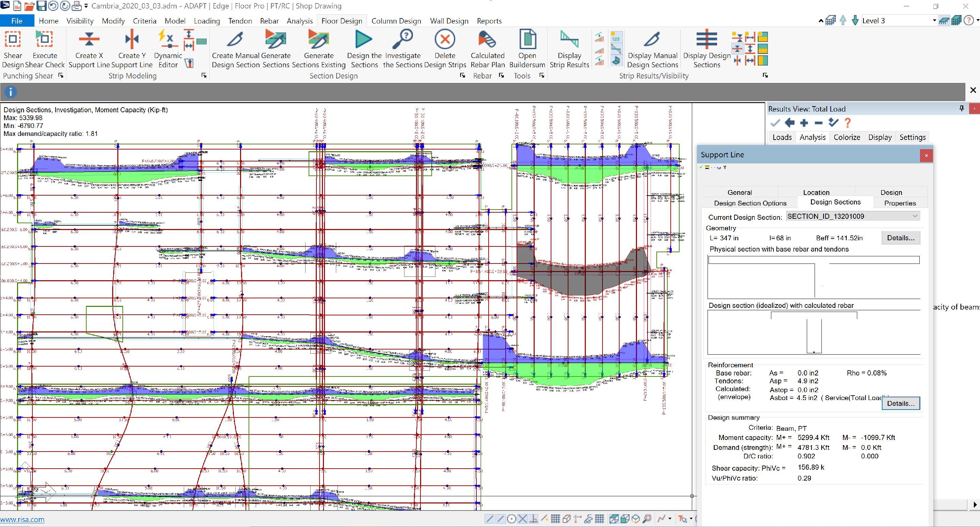Viewport: 980px width, 527px height.
Task: Select the Create X Support Line tool
Action: [x=89, y=39]
